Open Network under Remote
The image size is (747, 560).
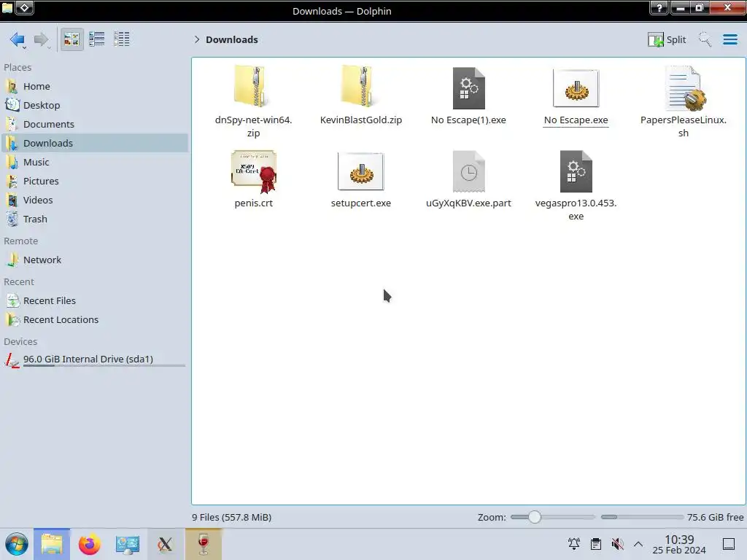coord(94,260)
